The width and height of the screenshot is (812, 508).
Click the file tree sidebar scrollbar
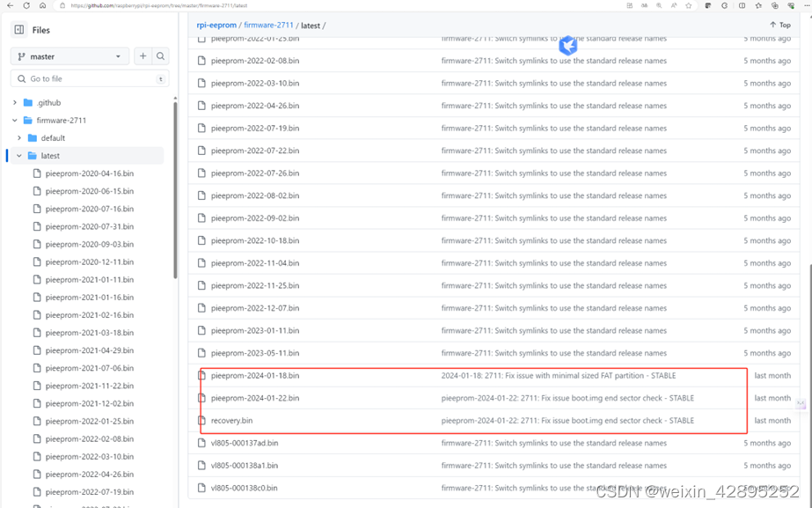[x=175, y=189]
